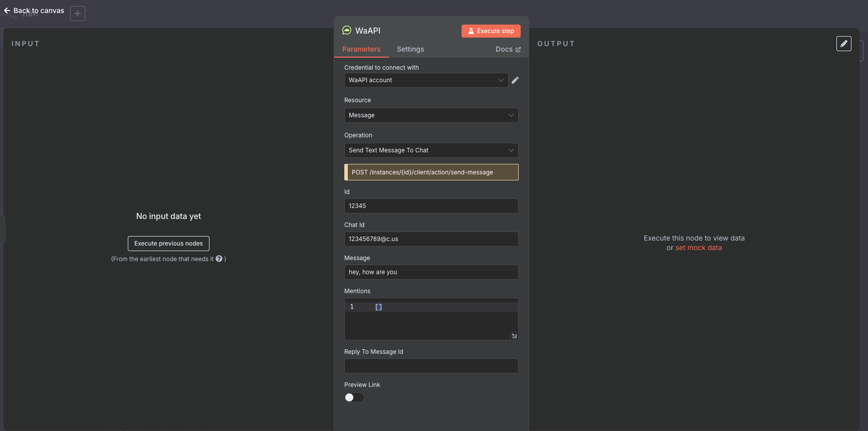Click inside the Mentions code editor
Screen dimensions: 868x431
(431, 319)
